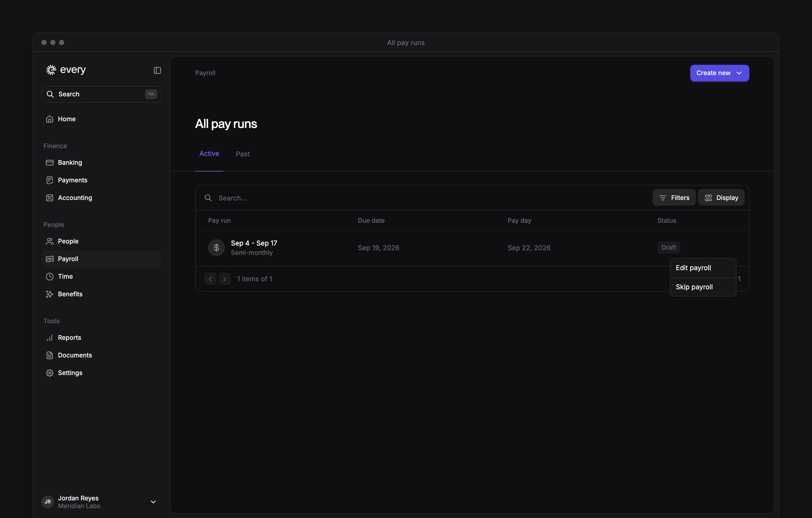Viewport: 812px width, 518px height.
Task: Select the Active tab
Action: click(209, 154)
